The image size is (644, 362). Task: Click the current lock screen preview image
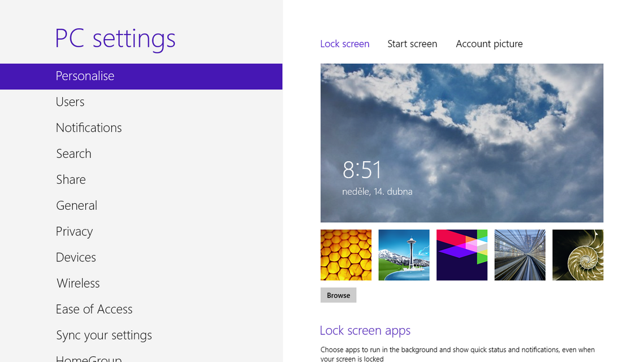[461, 143]
